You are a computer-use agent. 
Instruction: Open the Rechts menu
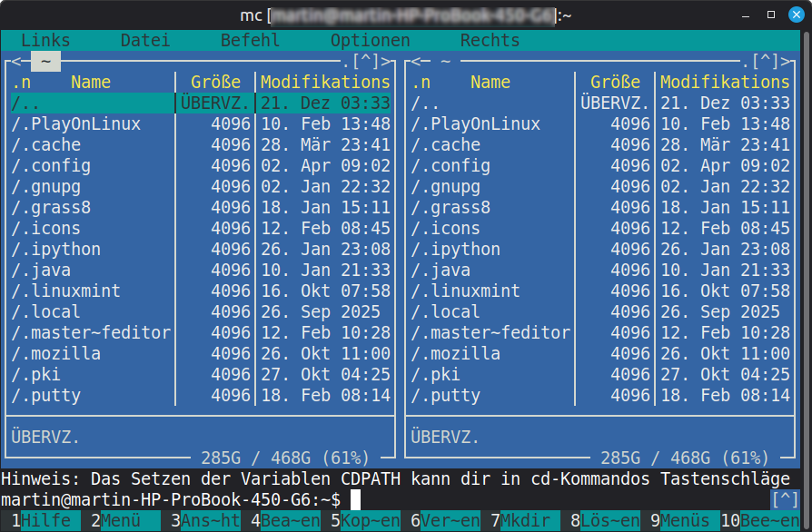pos(490,41)
